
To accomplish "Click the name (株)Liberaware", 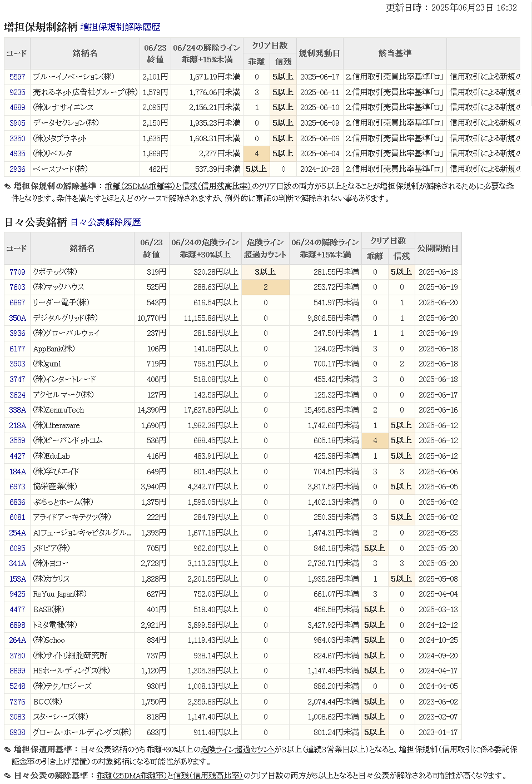I will coord(56,425).
